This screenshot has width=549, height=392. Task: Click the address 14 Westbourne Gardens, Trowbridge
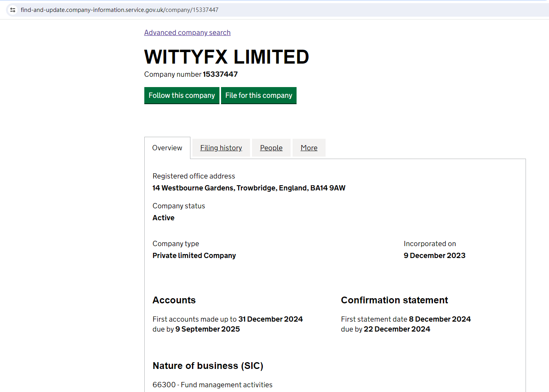(249, 188)
